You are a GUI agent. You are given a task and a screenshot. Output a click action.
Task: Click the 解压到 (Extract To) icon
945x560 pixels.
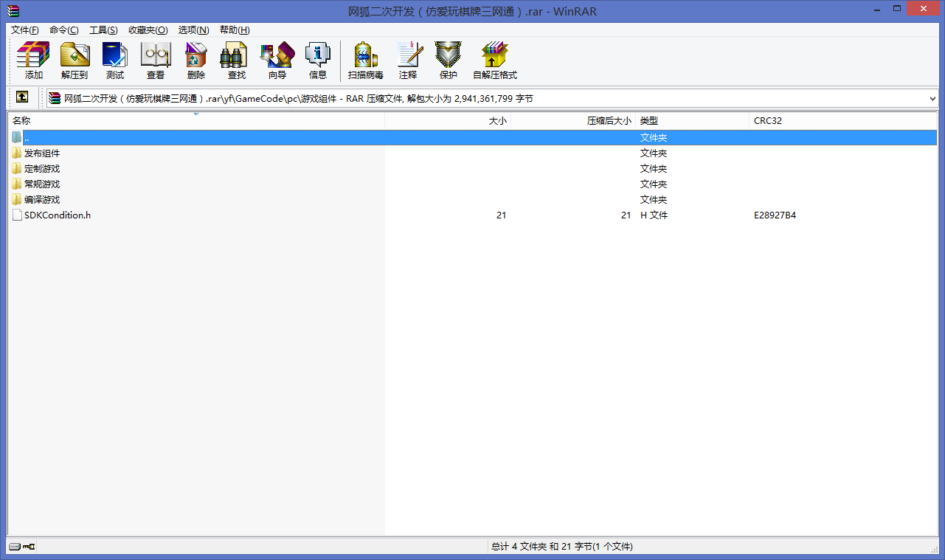point(74,61)
